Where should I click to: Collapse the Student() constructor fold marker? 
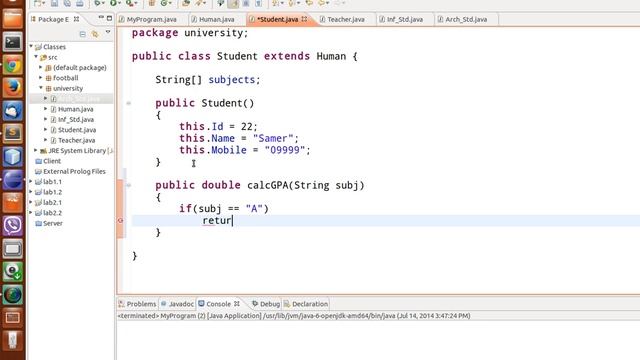click(x=129, y=103)
